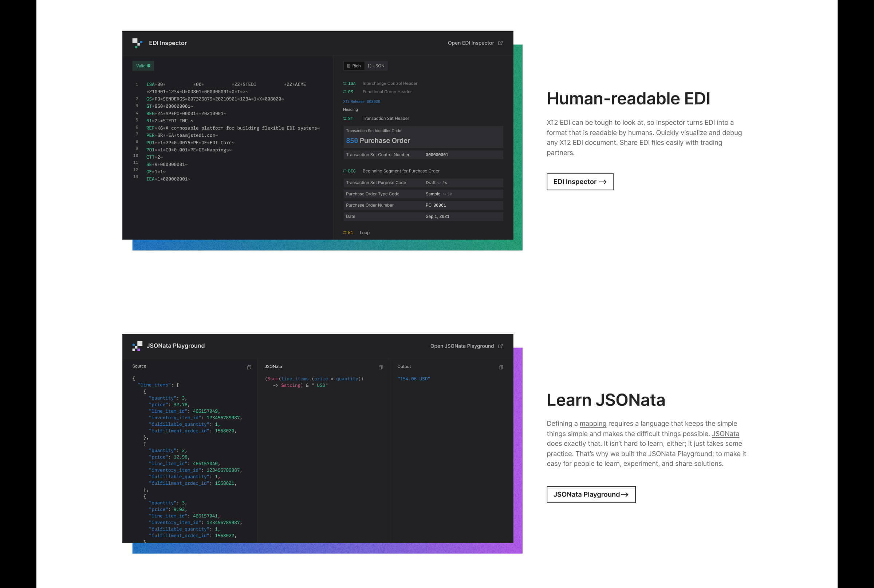
Task: Click line_item_id 466157041 entry
Action: click(184, 516)
